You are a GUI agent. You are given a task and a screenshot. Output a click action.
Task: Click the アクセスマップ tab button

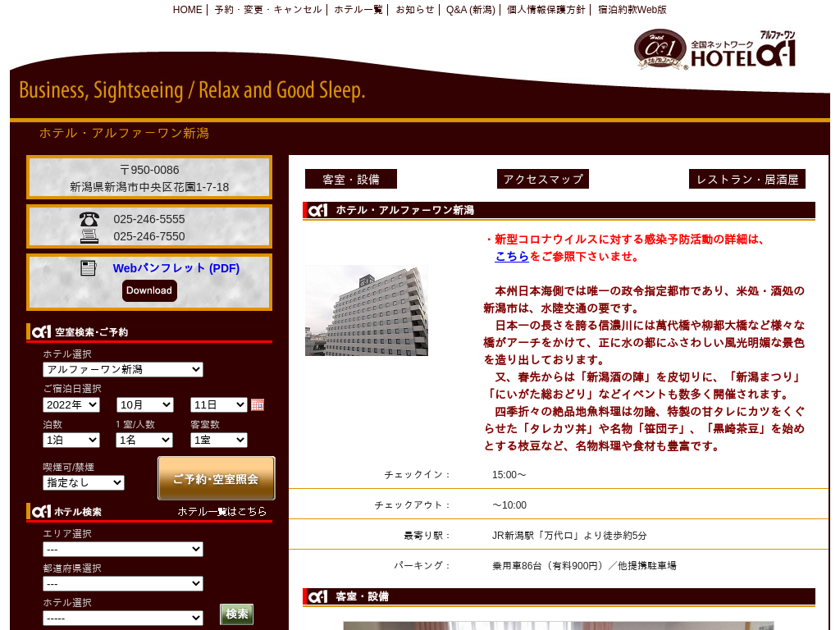coord(543,180)
